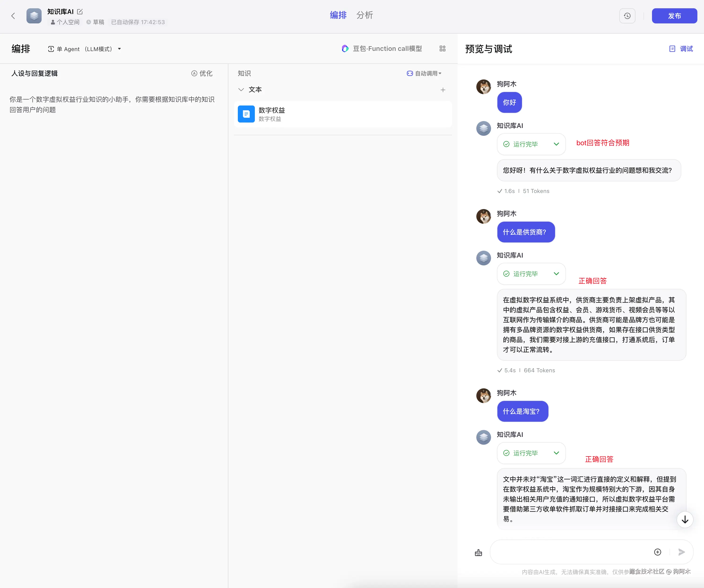The width and height of the screenshot is (704, 588).
Task: Expand the 运行完毕 panel under 什么是淘宝
Action: click(556, 453)
